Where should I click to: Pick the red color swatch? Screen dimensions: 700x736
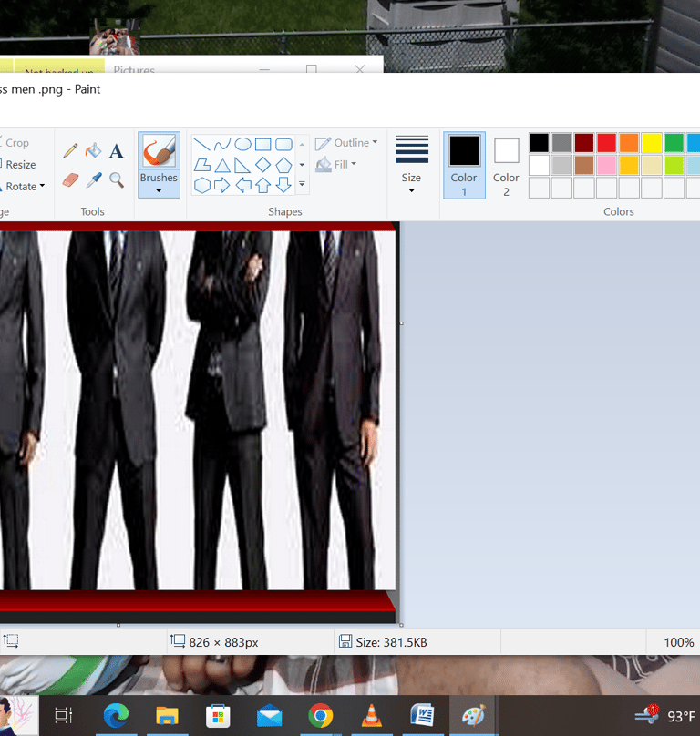click(606, 143)
